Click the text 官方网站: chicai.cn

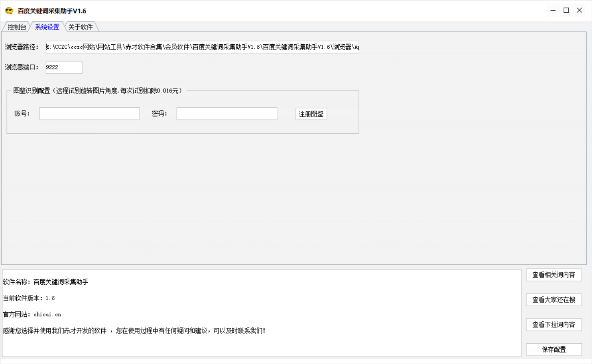pos(32,314)
